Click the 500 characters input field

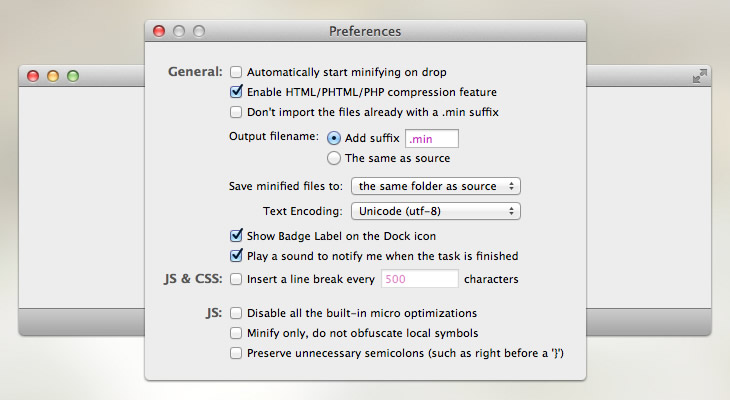(x=420, y=279)
